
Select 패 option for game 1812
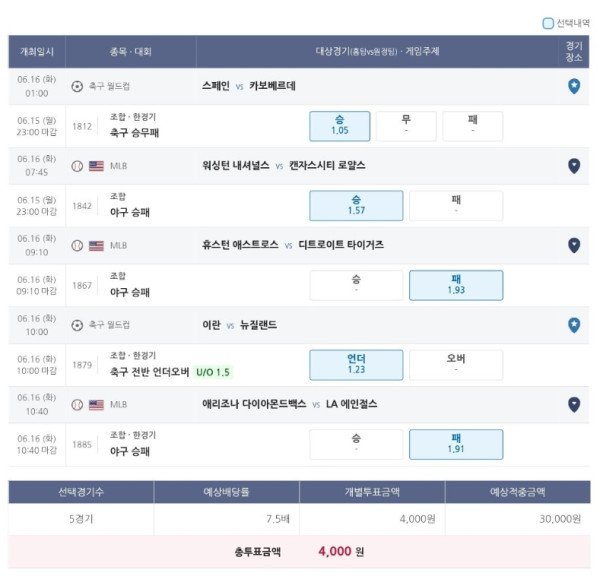[x=473, y=126]
